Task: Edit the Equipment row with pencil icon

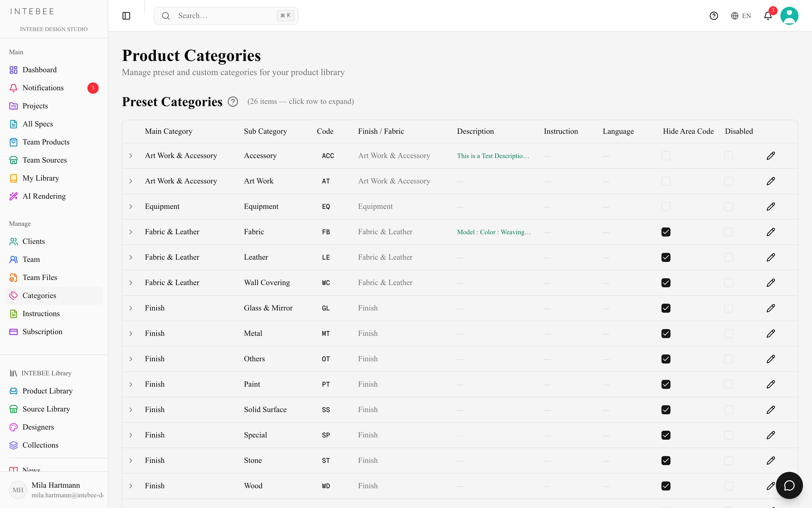Action: pyautogui.click(x=771, y=206)
